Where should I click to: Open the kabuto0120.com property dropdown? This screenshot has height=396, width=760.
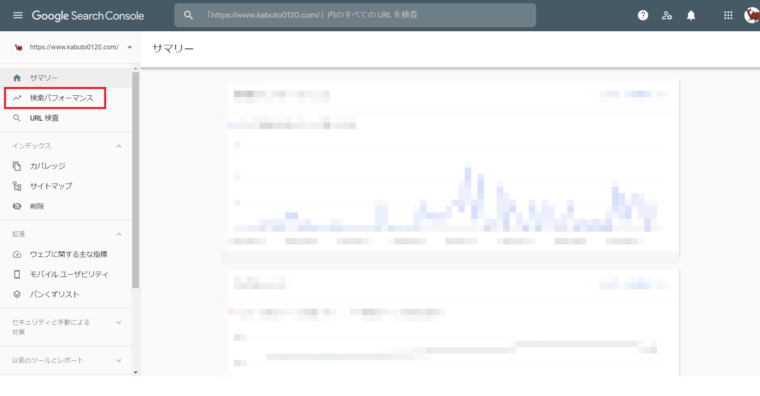point(72,47)
